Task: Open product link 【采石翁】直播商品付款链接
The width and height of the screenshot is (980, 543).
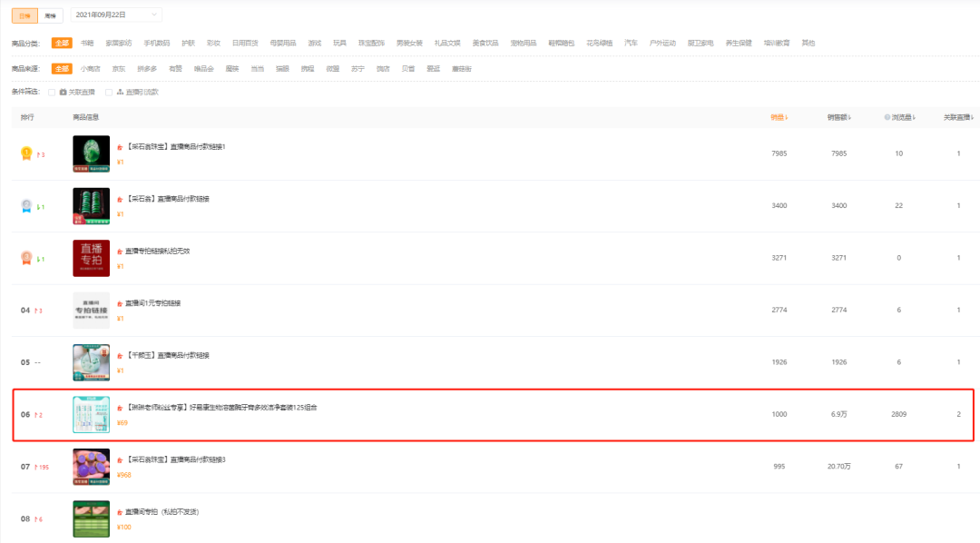Action: (168, 199)
